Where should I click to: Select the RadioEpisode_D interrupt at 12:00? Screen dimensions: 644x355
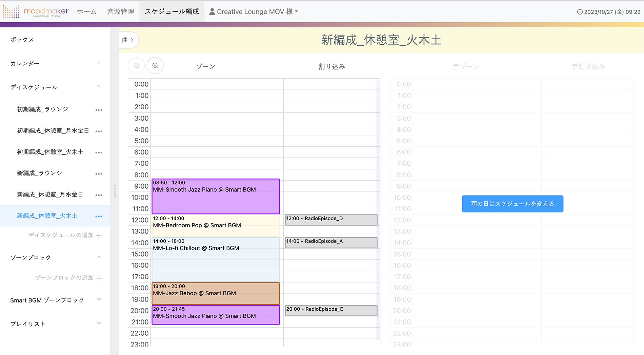331,220
